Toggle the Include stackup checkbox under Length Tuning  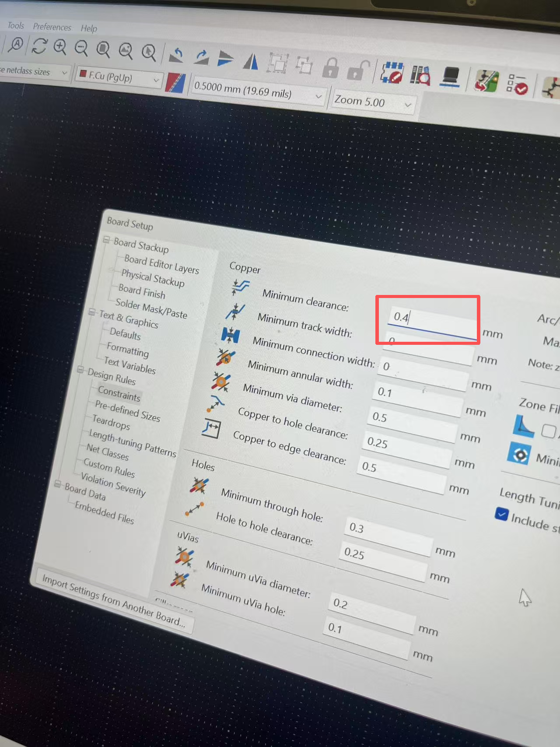(x=501, y=514)
